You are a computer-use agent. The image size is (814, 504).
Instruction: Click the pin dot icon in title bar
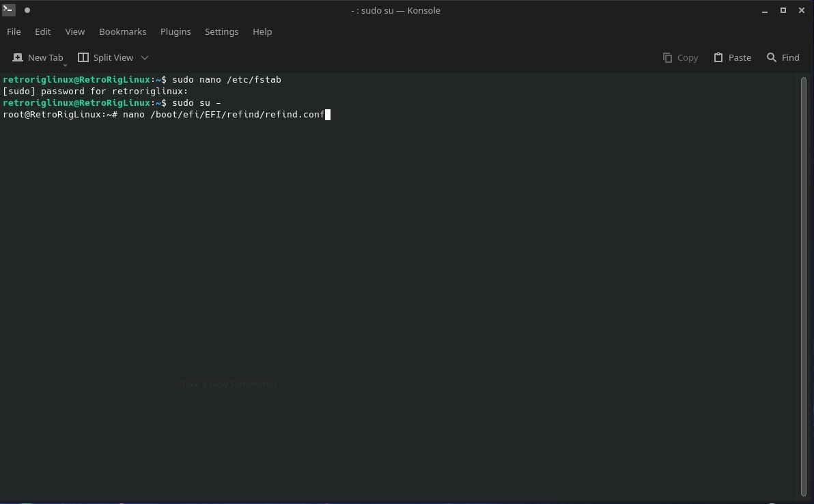(x=27, y=10)
